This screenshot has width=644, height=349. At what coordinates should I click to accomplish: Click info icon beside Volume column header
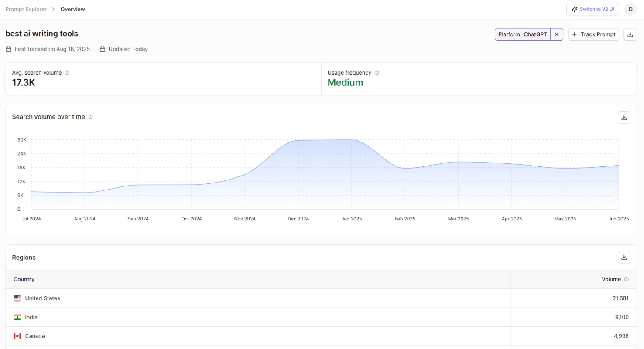627,279
